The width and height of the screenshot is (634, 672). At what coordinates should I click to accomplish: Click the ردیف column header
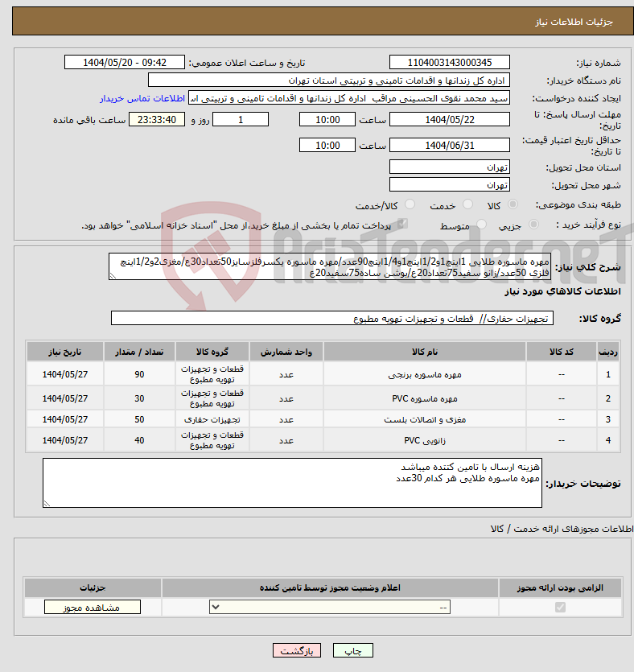(x=608, y=352)
